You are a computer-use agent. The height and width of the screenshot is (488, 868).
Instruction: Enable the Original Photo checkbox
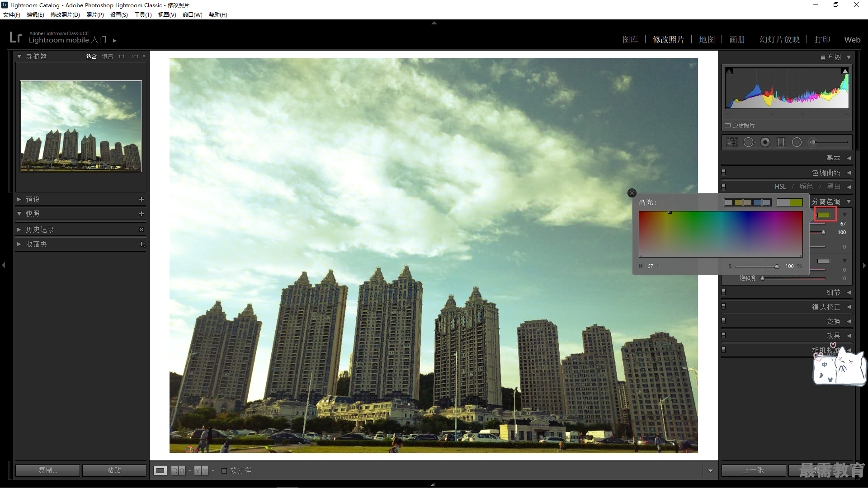(x=728, y=126)
